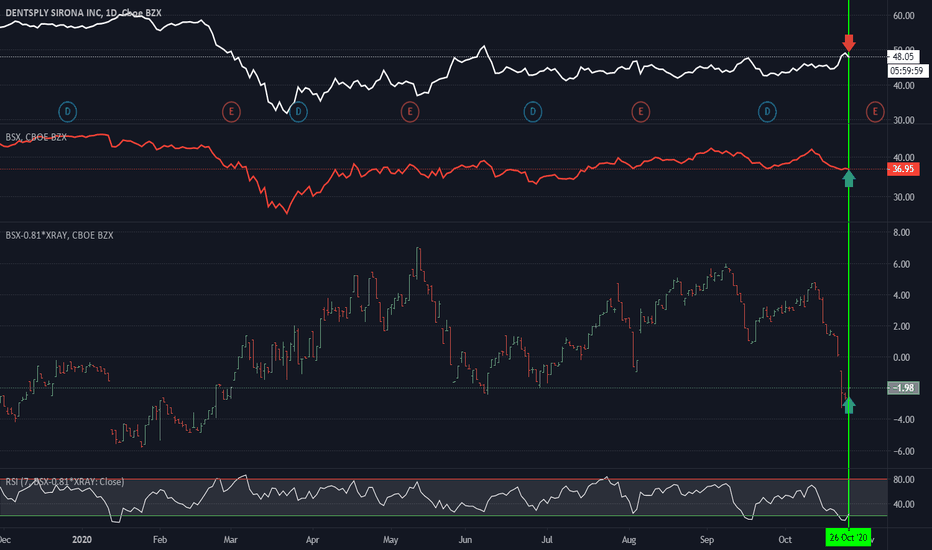Click the May label on the time axis
The height and width of the screenshot is (550, 932).
391,540
